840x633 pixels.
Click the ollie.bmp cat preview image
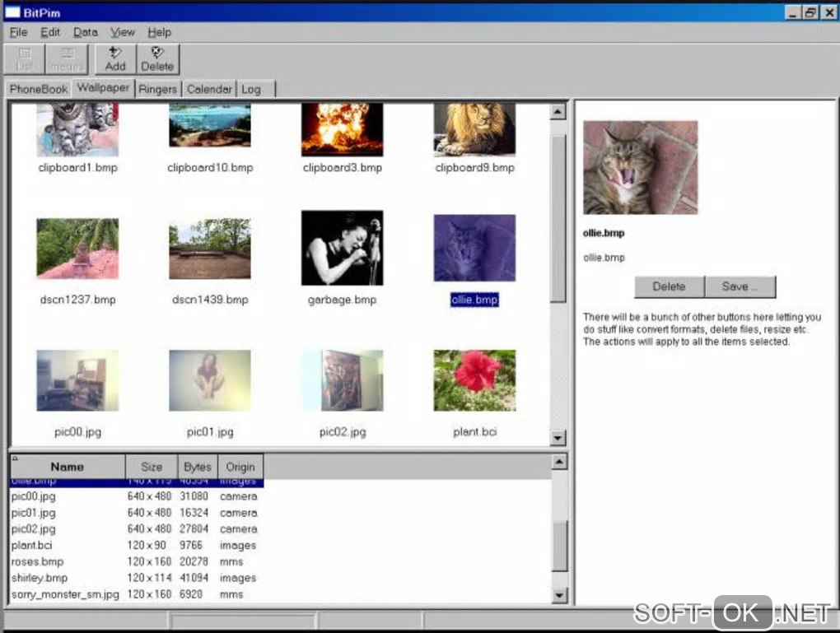640,168
